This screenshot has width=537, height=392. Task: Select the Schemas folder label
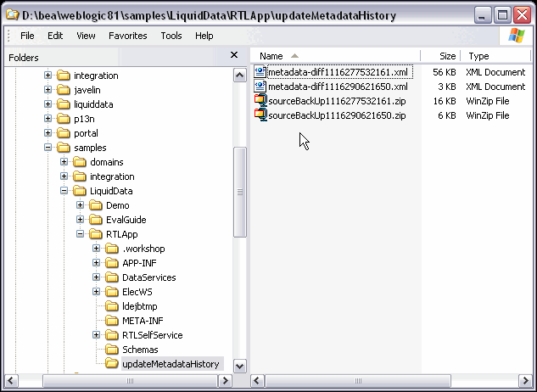pyautogui.click(x=140, y=350)
